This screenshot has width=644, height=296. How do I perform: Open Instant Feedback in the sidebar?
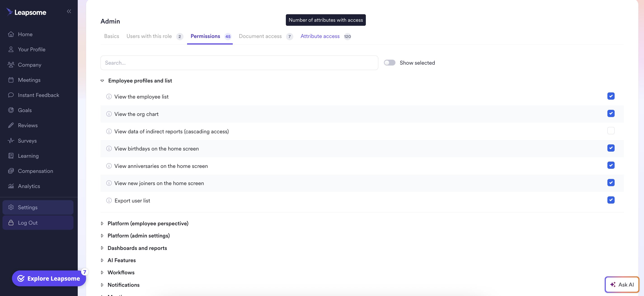tap(38, 95)
